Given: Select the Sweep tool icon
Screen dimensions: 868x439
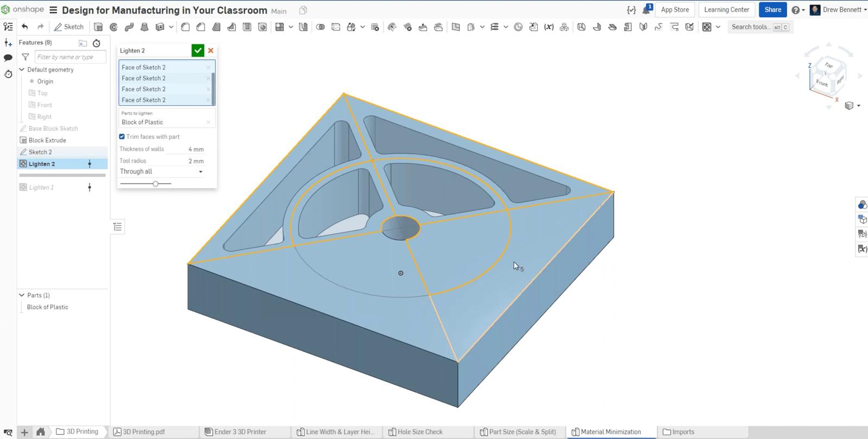Looking at the screenshot, I should (x=129, y=27).
